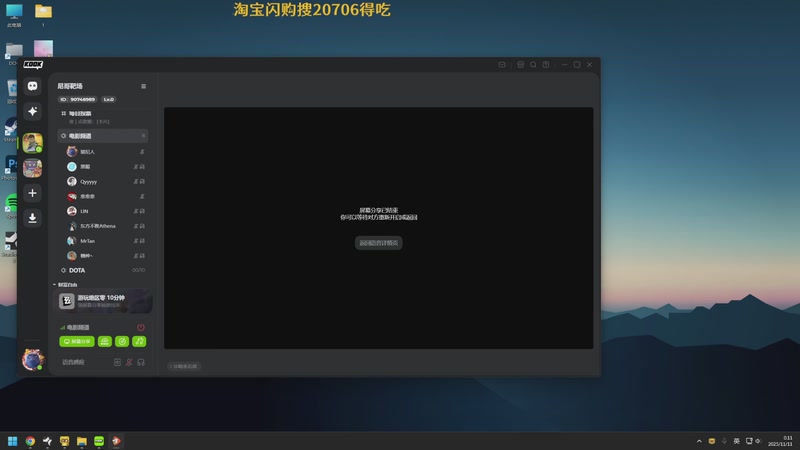Open Windows Start menu
Viewport: 800px width, 450px height.
coord(13,441)
